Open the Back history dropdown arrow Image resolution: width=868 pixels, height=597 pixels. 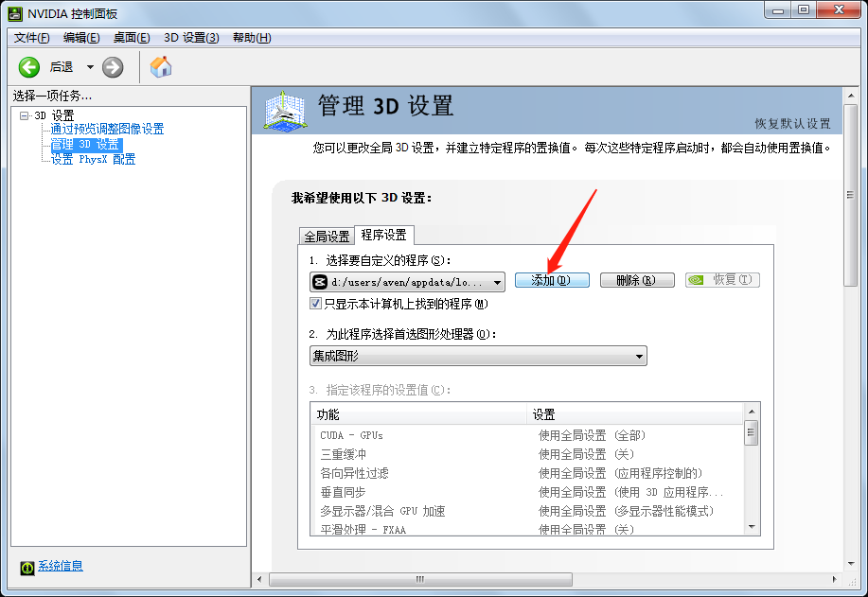coord(90,66)
